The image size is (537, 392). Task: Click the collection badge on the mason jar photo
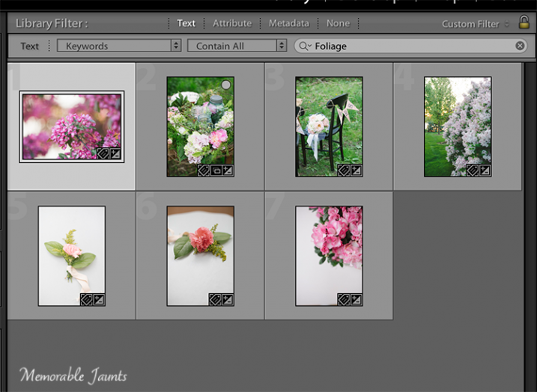click(215, 171)
